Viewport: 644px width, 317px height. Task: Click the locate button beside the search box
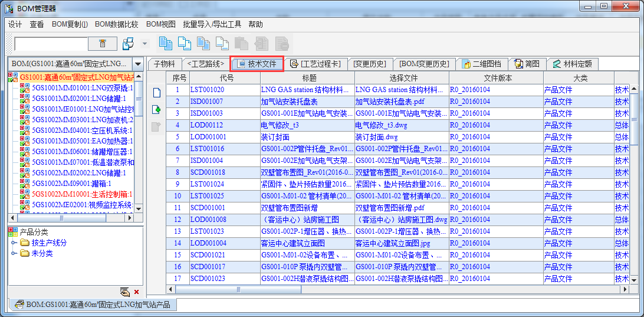coord(103,44)
